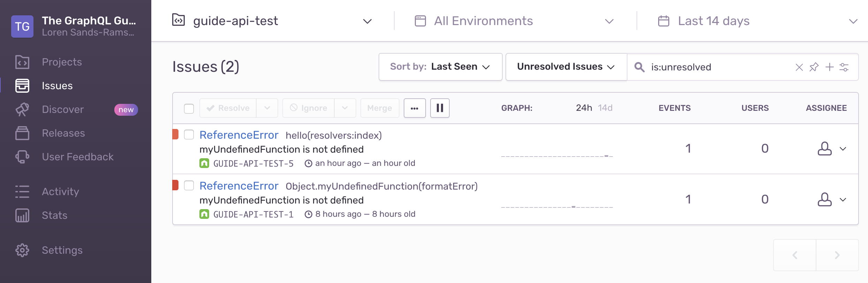This screenshot has width=868, height=283.
Task: Click the Merge button
Action: click(x=380, y=108)
